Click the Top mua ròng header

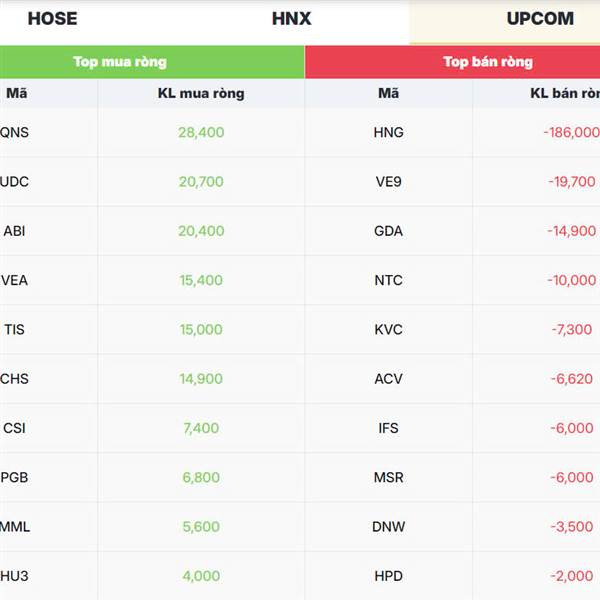pyautogui.click(x=120, y=62)
